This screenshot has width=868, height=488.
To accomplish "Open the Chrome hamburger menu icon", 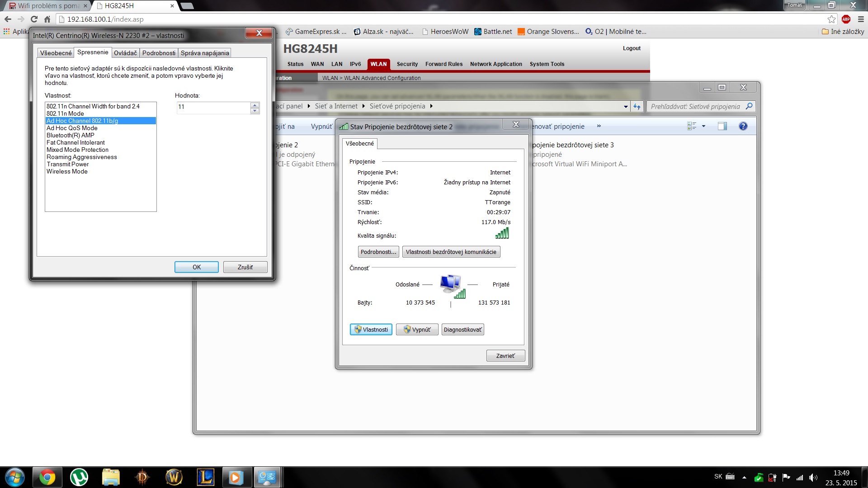I will [861, 19].
